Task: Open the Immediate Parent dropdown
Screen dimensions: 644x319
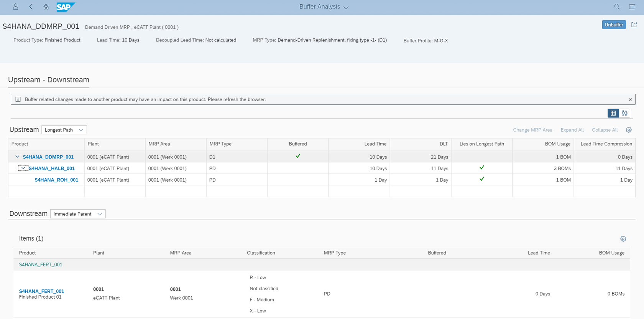Action: click(78, 214)
